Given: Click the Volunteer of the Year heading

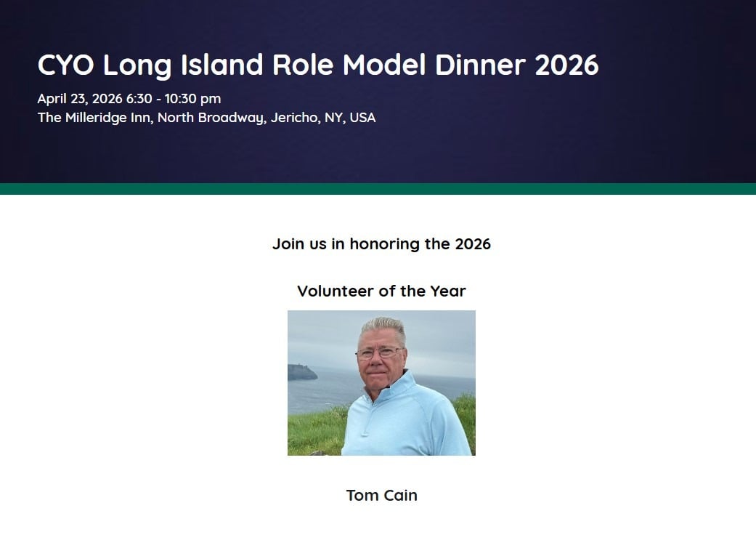Looking at the screenshot, I should tap(381, 291).
